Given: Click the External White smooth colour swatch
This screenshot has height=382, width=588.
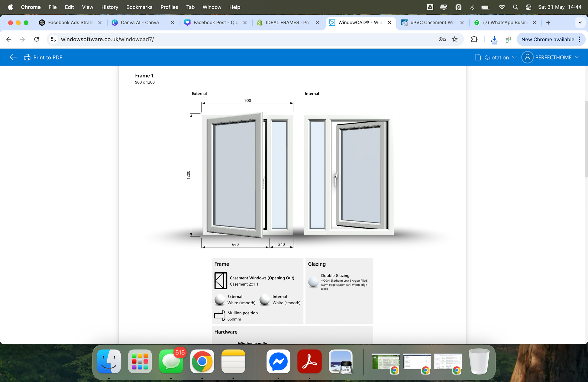Looking at the screenshot, I should [220, 299].
